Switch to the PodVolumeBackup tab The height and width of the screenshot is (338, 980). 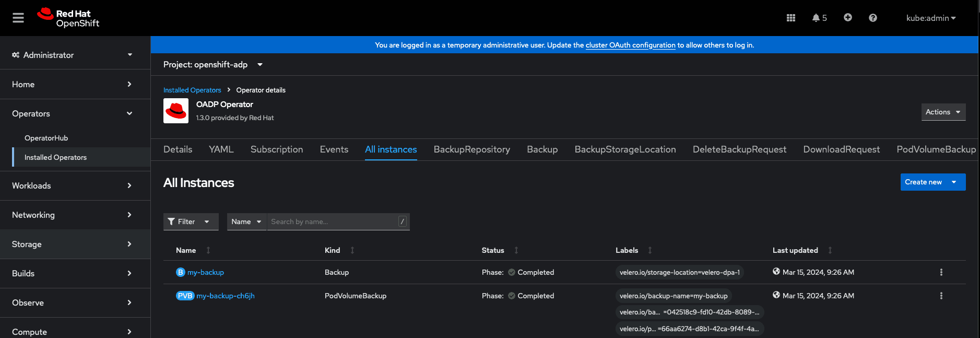pos(936,149)
